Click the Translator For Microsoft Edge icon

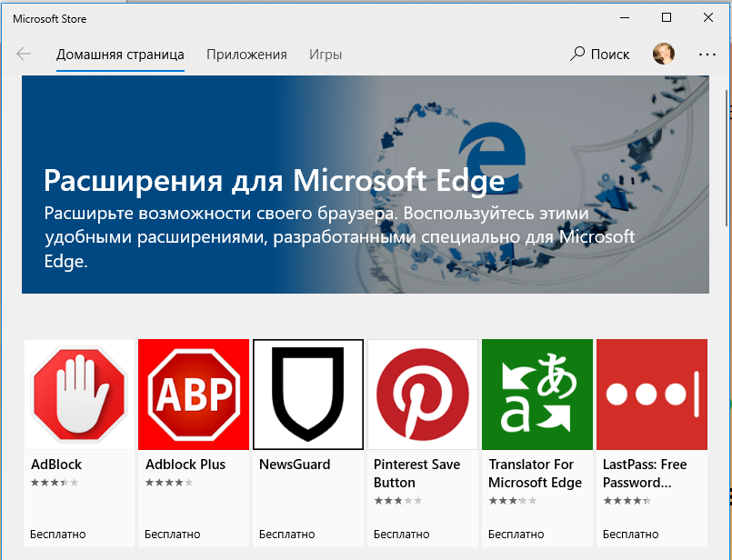pyautogui.click(x=537, y=395)
